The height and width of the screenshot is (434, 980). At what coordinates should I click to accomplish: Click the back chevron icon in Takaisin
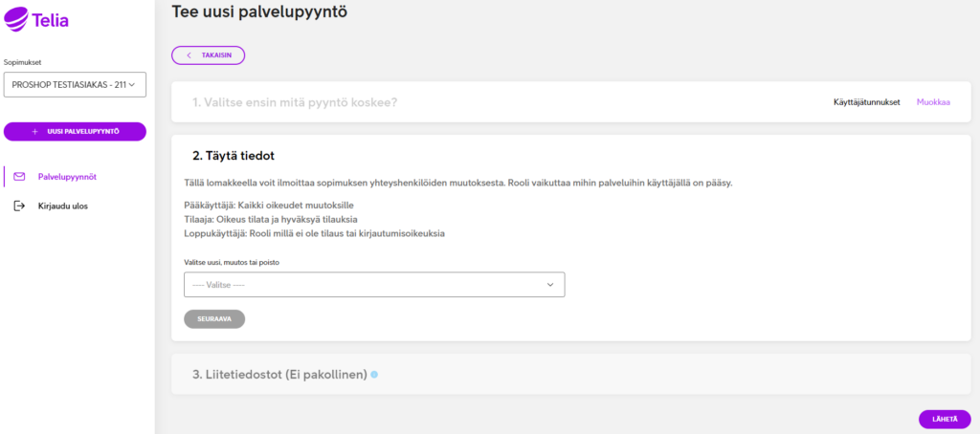pyautogui.click(x=189, y=55)
